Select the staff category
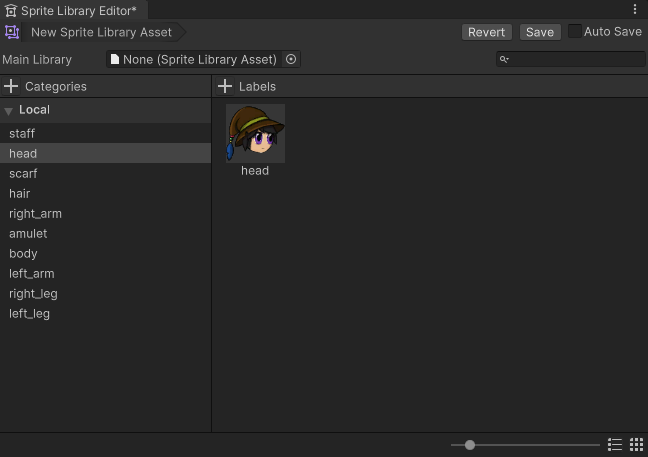The width and height of the screenshot is (648, 457). click(22, 134)
